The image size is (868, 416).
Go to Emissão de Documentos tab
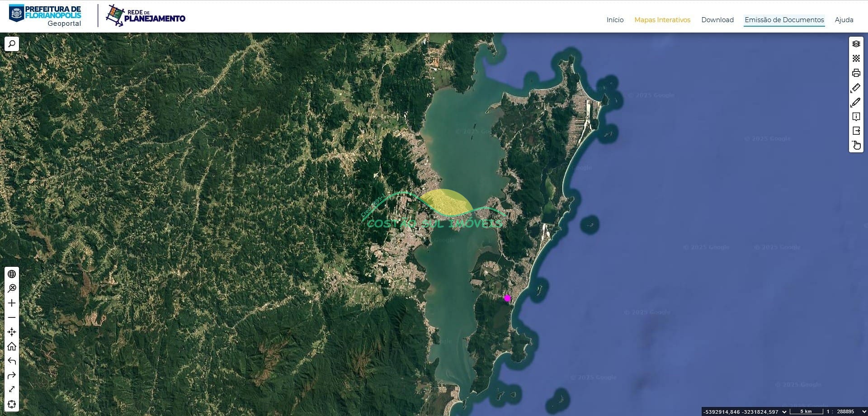point(784,20)
